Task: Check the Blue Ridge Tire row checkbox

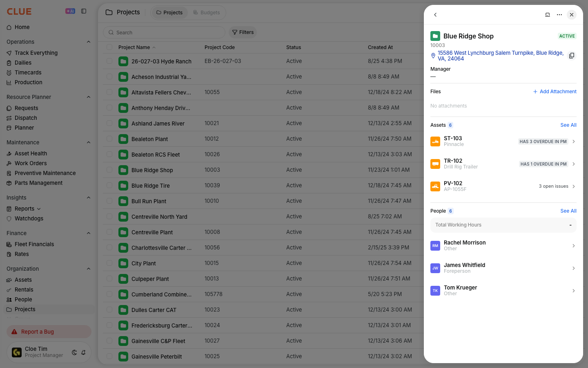Action: pos(109,185)
